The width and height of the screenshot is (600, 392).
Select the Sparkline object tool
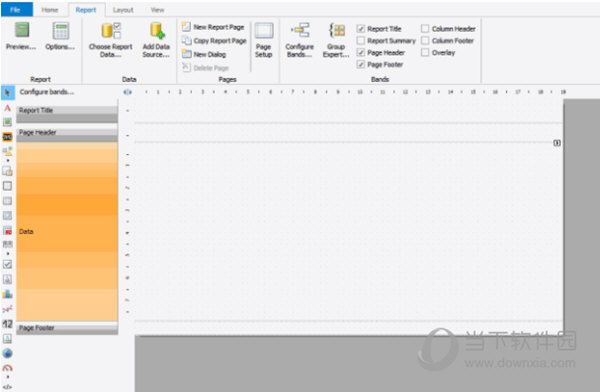tap(7, 309)
